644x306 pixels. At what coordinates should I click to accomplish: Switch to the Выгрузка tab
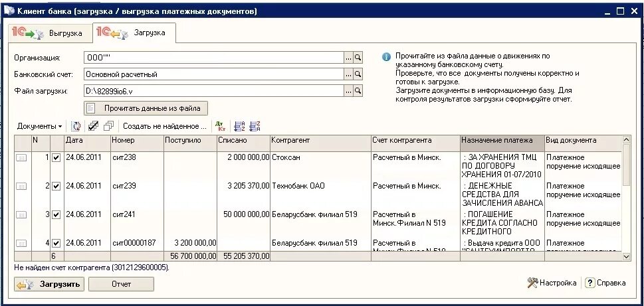[51, 33]
